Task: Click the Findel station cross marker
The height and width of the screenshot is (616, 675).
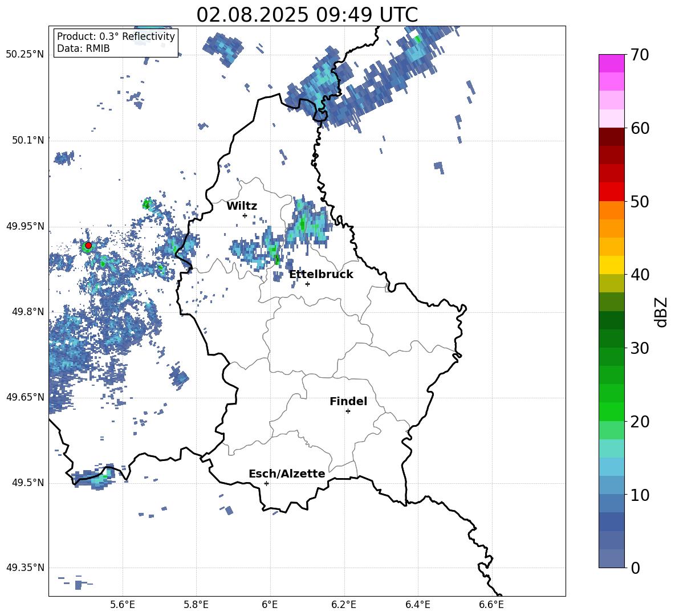Action: [x=348, y=411]
